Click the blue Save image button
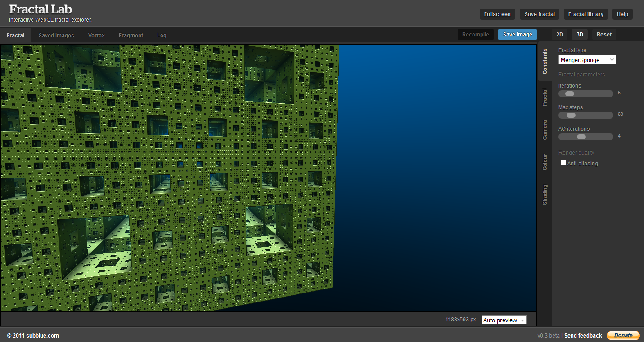 click(518, 35)
